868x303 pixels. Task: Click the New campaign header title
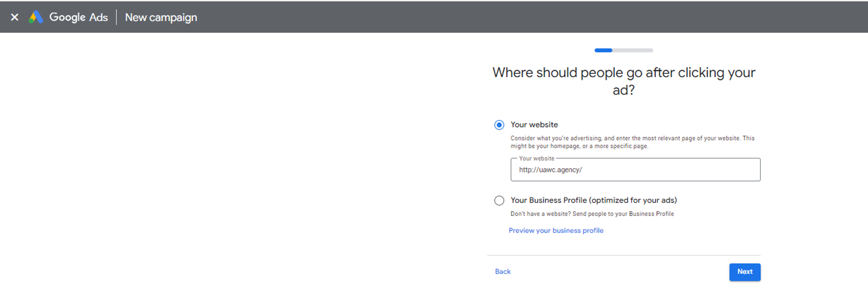[161, 17]
